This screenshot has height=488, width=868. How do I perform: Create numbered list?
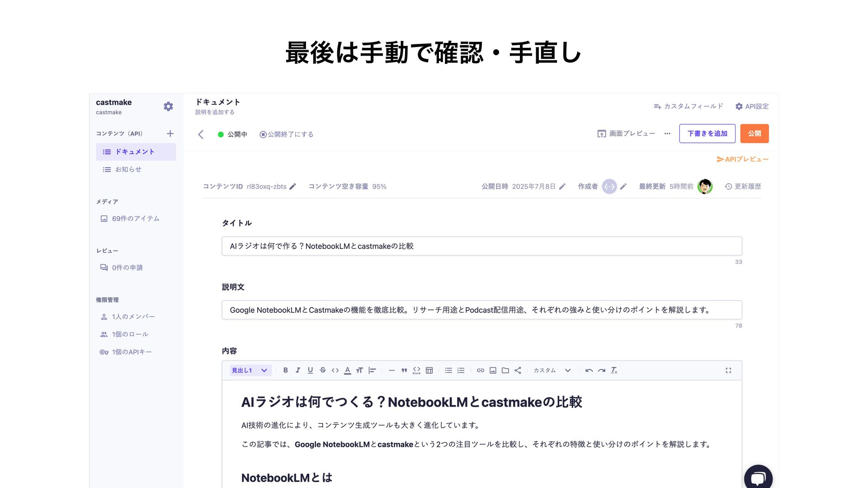point(461,371)
